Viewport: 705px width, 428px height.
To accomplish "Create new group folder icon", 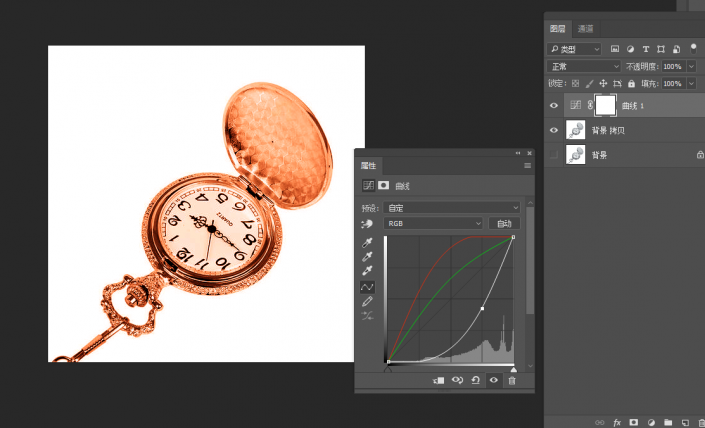I will pyautogui.click(x=668, y=423).
